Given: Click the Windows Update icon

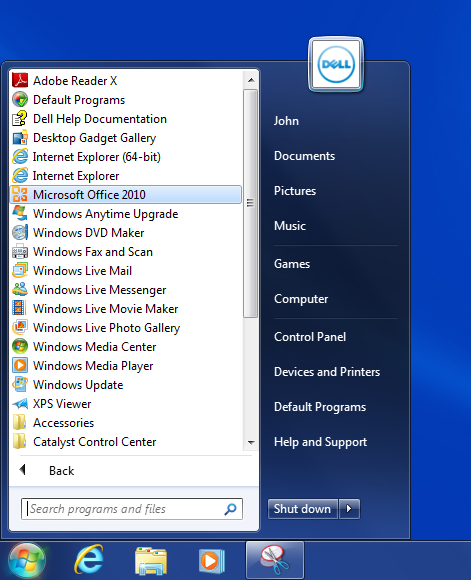Looking at the screenshot, I should click(x=20, y=384).
